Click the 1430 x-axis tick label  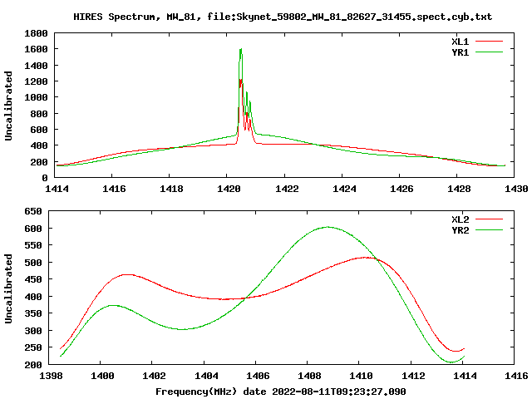516,189
